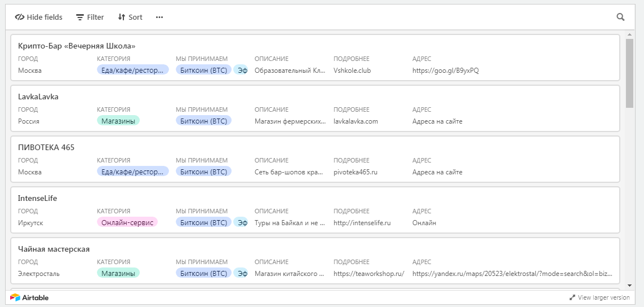Click Биткоин (BTC) tag in Крипто-Бар card
The image size is (644, 307).
[204, 71]
